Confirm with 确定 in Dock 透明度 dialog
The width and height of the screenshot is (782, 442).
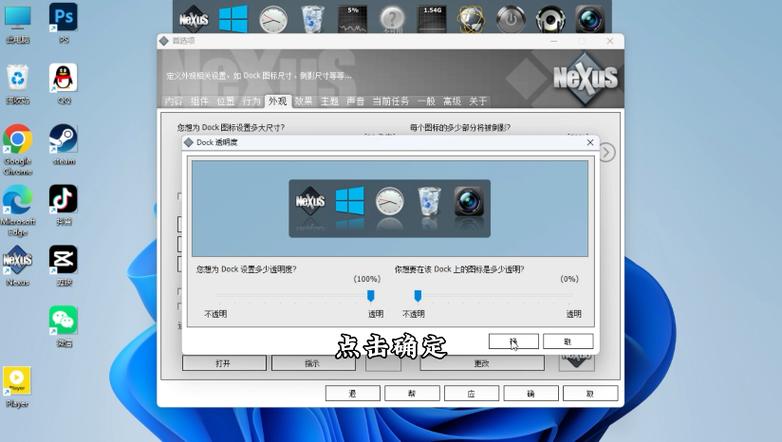click(514, 341)
